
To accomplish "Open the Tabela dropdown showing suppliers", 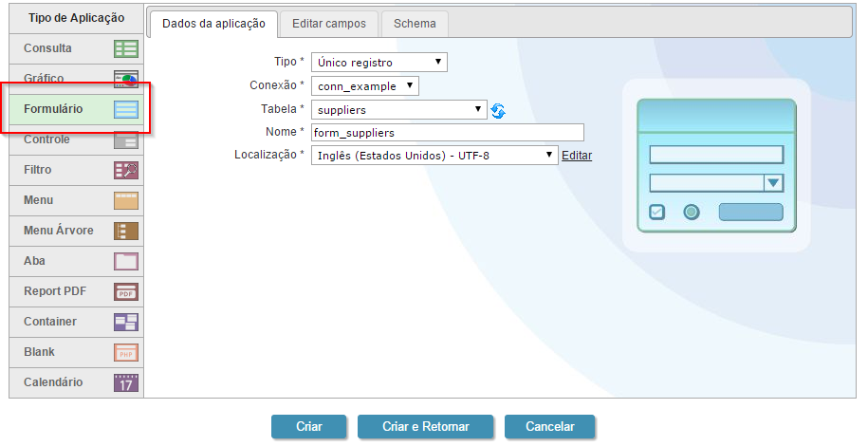I will [x=398, y=110].
